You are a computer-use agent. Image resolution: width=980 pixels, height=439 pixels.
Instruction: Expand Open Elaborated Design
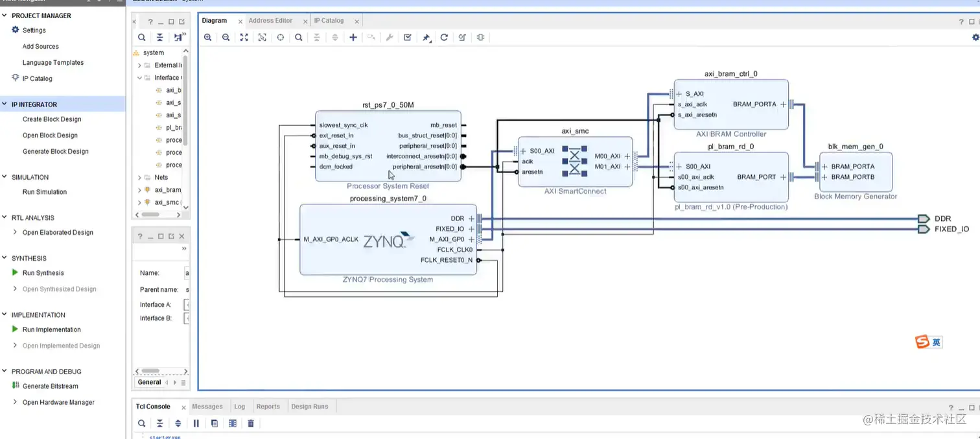tap(16, 232)
